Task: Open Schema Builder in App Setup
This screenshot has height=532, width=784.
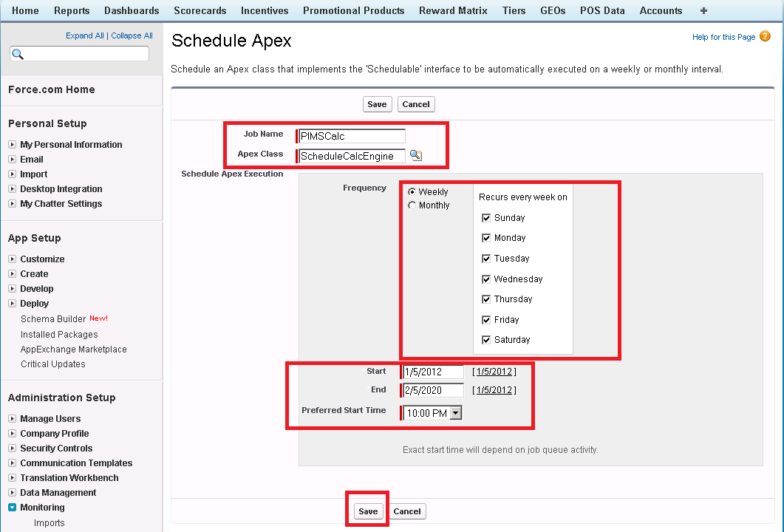Action: 53,319
